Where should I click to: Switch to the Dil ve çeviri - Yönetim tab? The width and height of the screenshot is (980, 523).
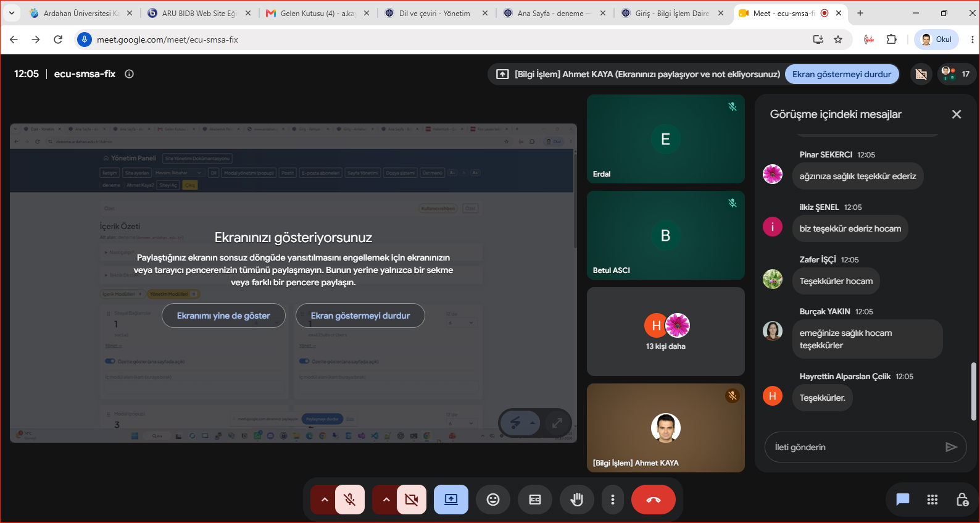[x=436, y=13]
